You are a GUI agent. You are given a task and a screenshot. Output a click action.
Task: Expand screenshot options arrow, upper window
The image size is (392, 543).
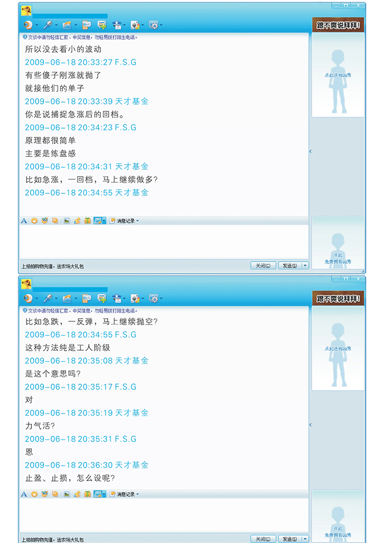pyautogui.click(x=104, y=221)
